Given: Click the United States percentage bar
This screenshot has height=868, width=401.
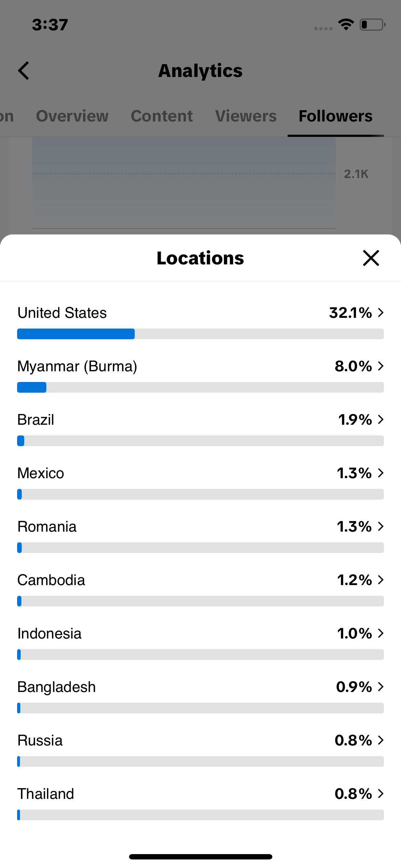Looking at the screenshot, I should click(200, 334).
